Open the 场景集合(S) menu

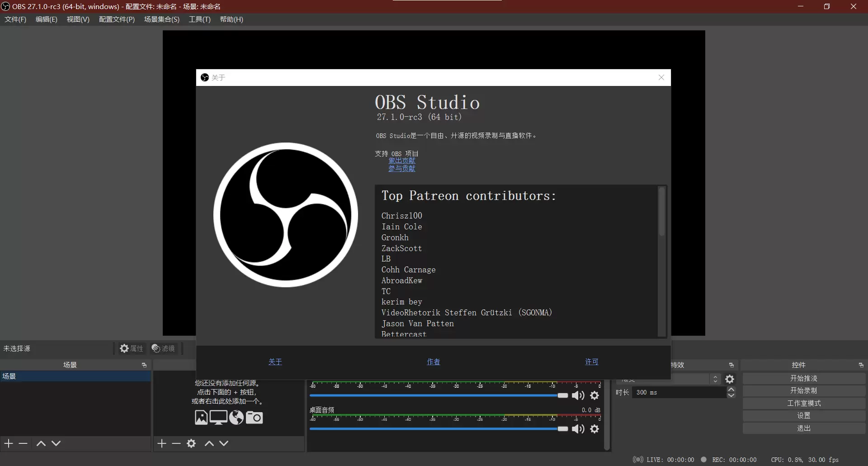tap(162, 19)
